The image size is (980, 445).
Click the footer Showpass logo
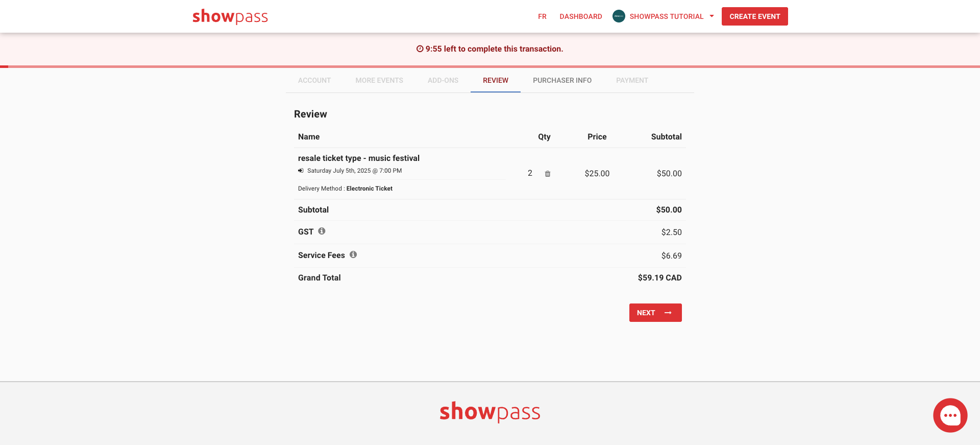click(x=490, y=412)
